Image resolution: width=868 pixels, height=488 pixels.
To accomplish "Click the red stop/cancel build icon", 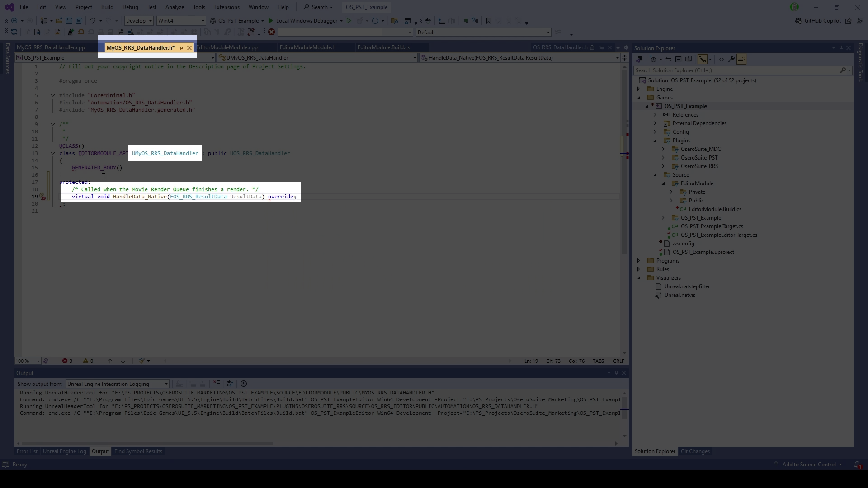I will pos(271,32).
